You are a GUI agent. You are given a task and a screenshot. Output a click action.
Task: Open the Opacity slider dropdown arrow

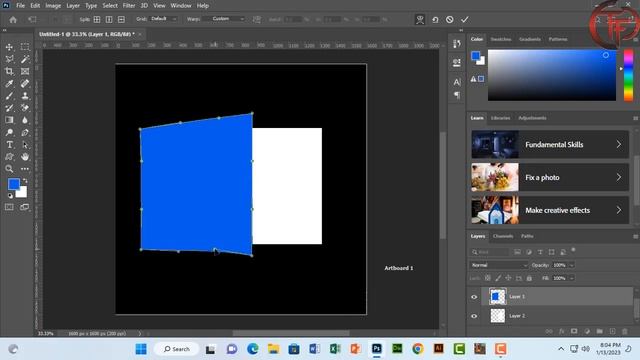tap(571, 265)
